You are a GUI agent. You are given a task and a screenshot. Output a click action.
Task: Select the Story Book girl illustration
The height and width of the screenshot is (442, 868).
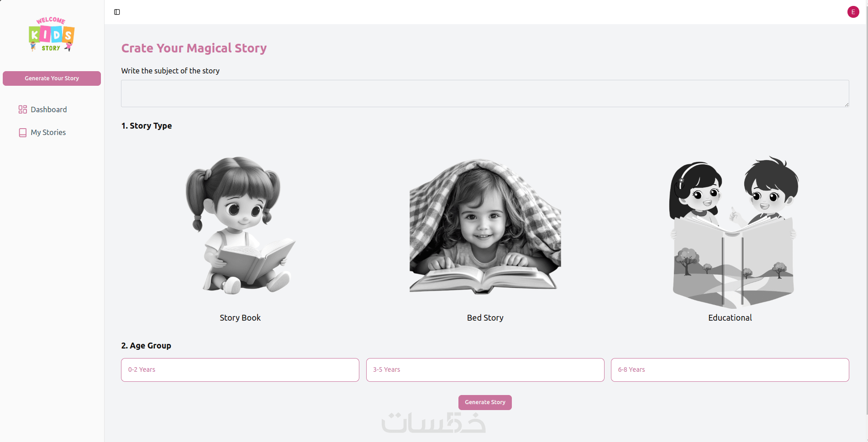[x=240, y=225]
